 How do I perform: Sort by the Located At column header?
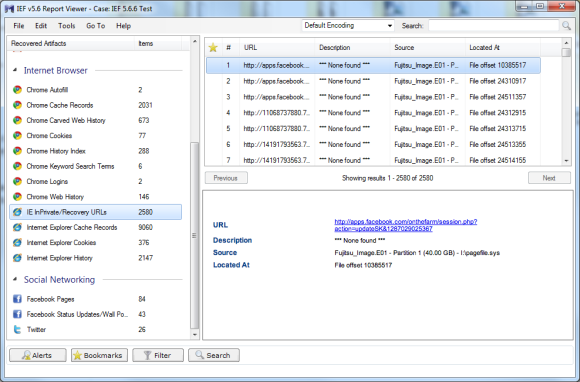click(x=503, y=47)
